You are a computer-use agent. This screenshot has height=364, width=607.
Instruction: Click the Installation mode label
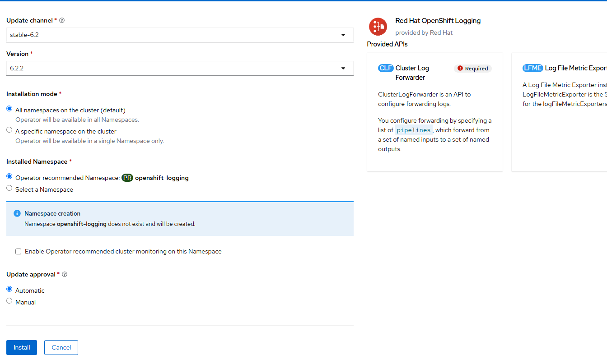[32, 94]
